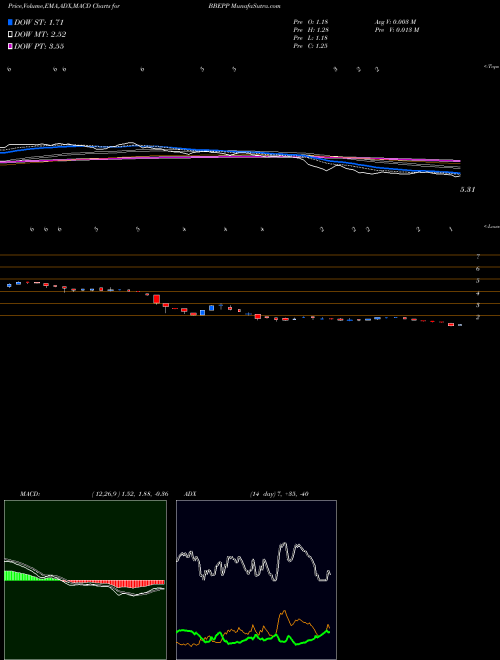Click the ADX '(14 day) 7, +33, -40' values

279,494
